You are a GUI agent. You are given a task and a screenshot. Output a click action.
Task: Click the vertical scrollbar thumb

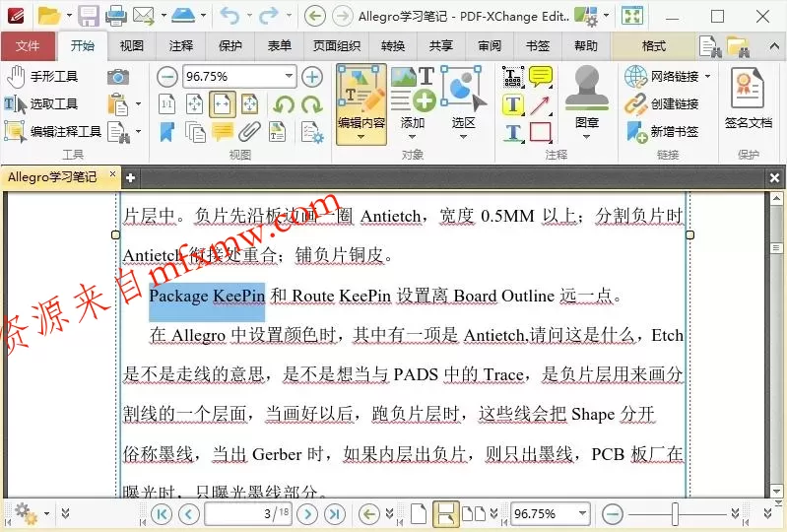point(776,248)
